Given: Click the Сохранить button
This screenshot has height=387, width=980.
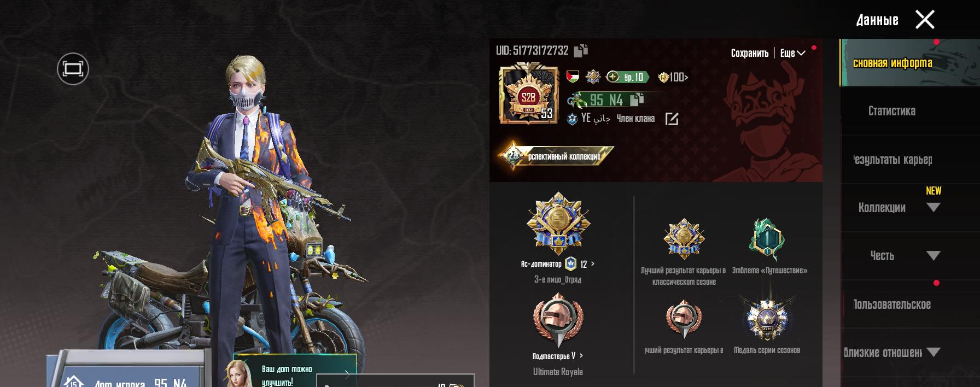Looking at the screenshot, I should [x=749, y=53].
